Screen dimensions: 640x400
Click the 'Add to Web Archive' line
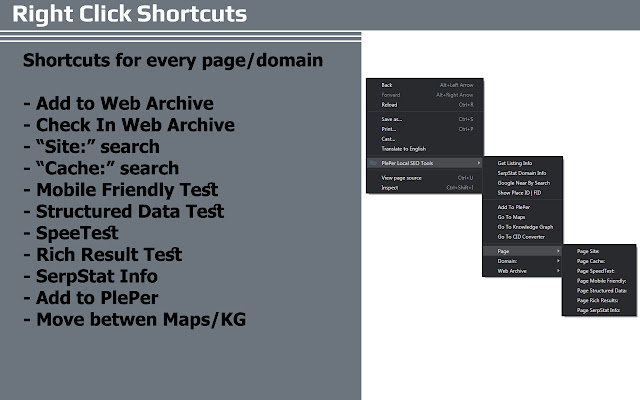tap(118, 103)
